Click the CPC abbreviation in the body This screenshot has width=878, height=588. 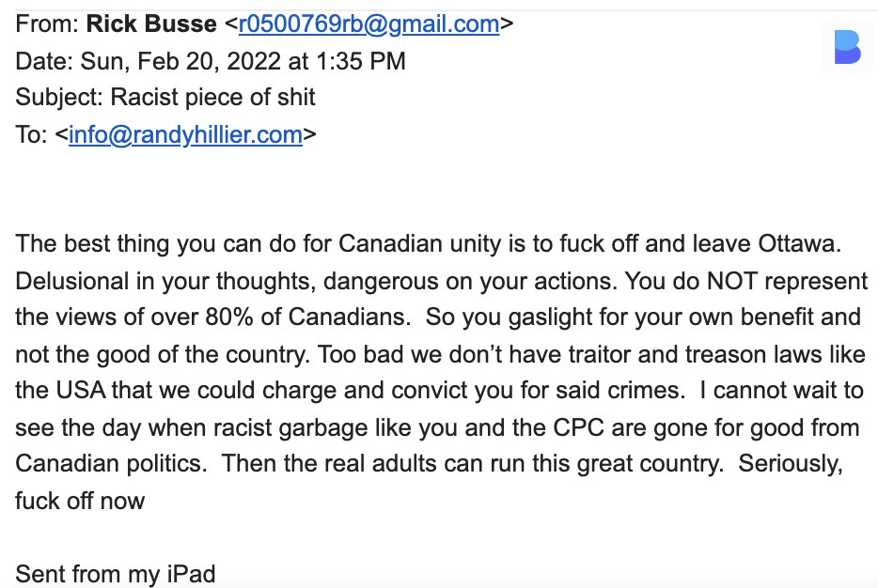point(579,428)
